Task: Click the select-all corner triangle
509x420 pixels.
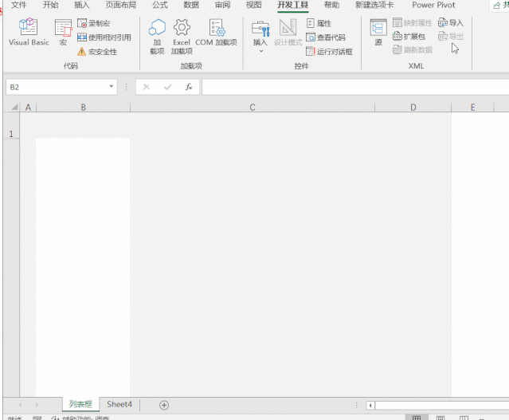Action: coord(14,108)
